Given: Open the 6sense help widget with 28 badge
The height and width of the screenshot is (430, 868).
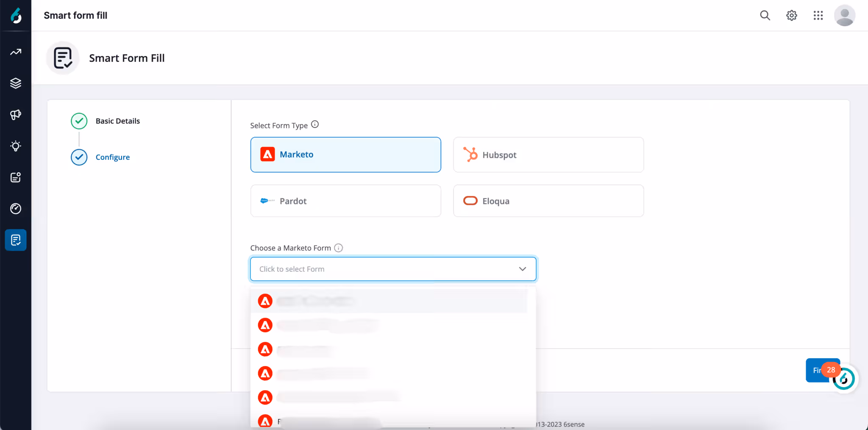Looking at the screenshot, I should coord(843,379).
